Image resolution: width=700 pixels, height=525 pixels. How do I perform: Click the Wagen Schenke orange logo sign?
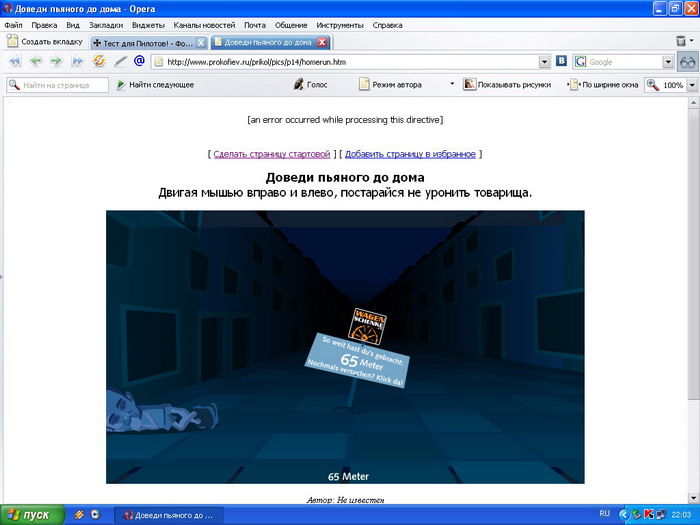pos(367,326)
